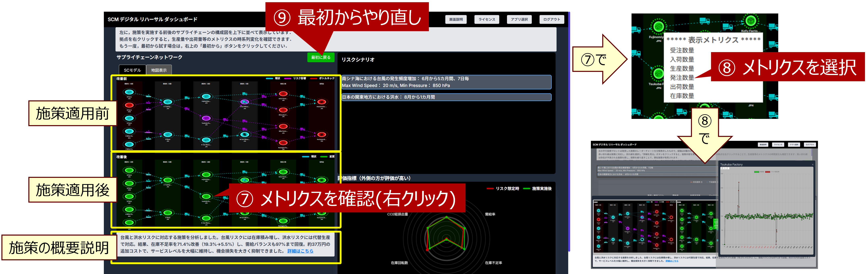Click the red Koriyama store node in 改善前 diagram
Image resolution: width=868 pixels, height=274 pixels.
point(322,135)
